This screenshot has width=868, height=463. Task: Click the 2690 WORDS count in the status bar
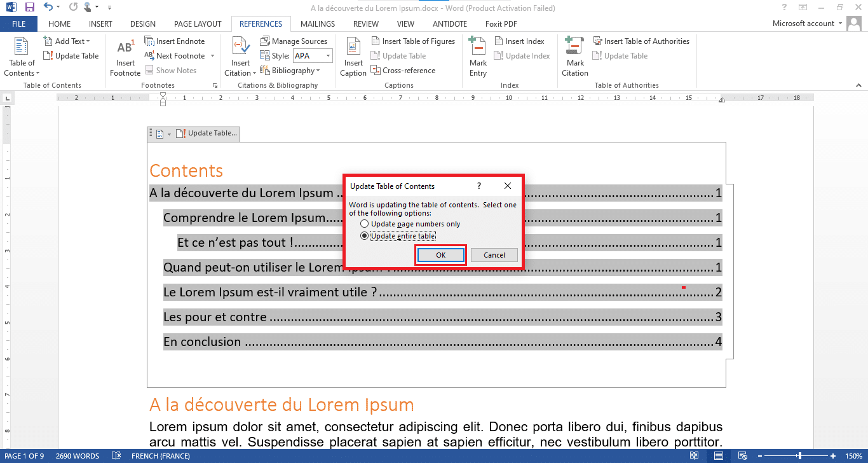click(x=78, y=456)
